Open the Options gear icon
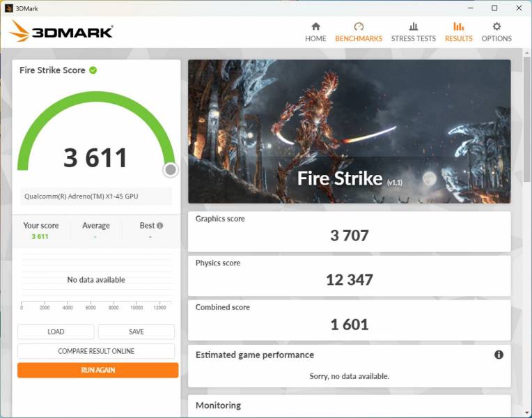This screenshot has width=532, height=418. pos(496,26)
